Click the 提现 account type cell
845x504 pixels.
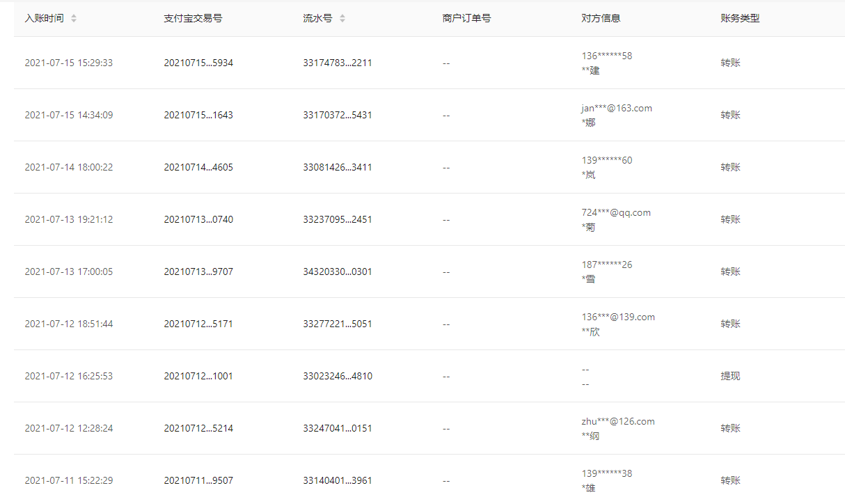(730, 376)
